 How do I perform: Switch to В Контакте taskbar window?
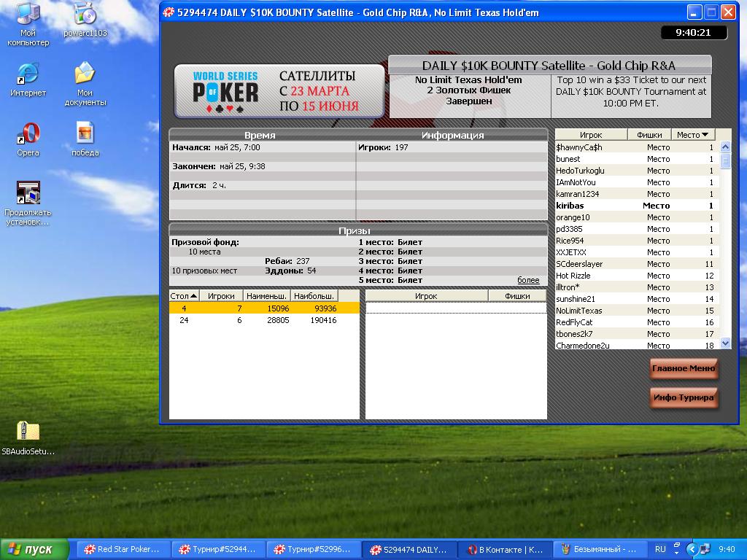(x=505, y=549)
